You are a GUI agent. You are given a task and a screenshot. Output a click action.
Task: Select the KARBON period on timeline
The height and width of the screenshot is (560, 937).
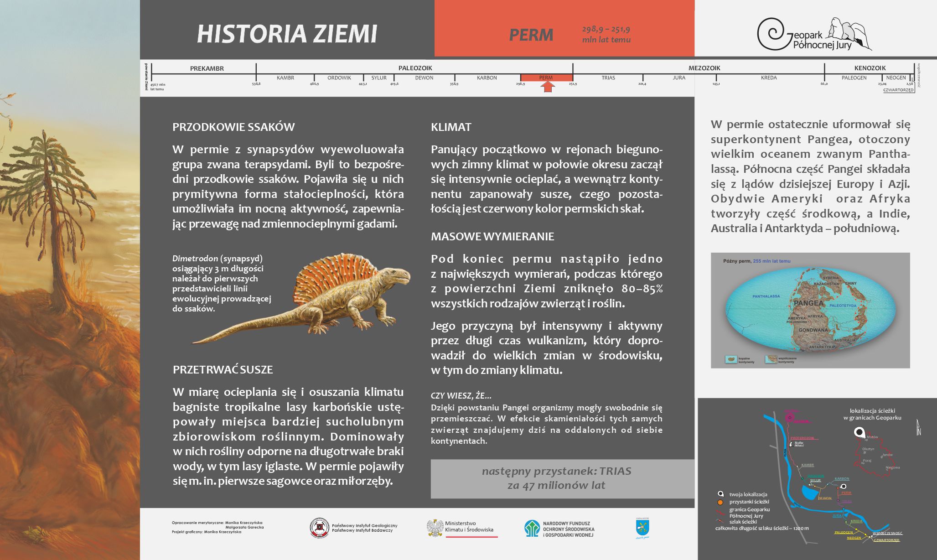[487, 78]
